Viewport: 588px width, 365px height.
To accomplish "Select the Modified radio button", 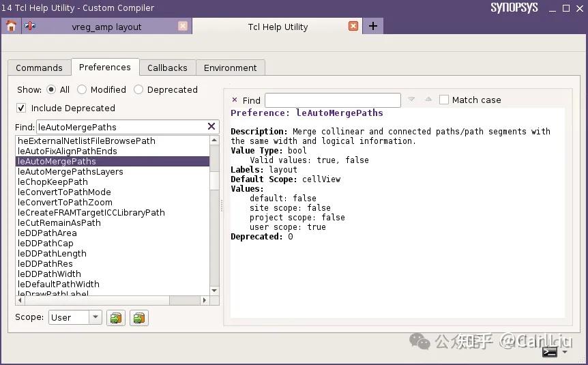I will pos(82,89).
